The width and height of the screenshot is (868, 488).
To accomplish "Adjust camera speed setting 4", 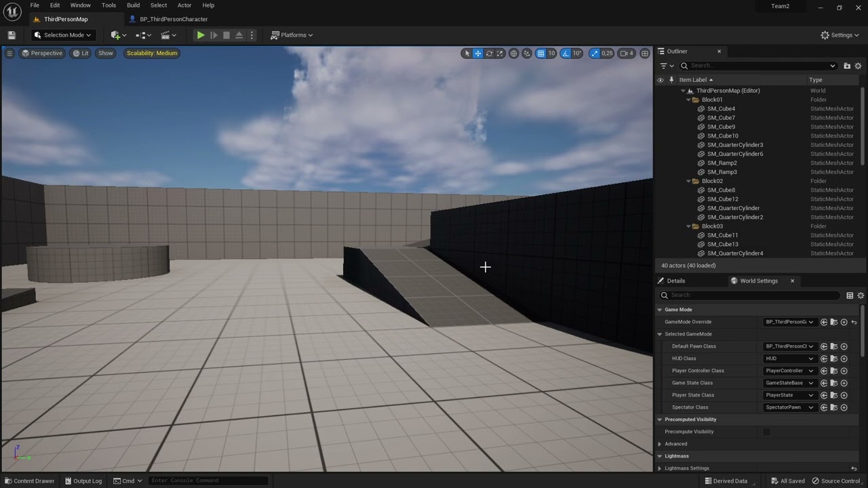I will pyautogui.click(x=627, y=54).
